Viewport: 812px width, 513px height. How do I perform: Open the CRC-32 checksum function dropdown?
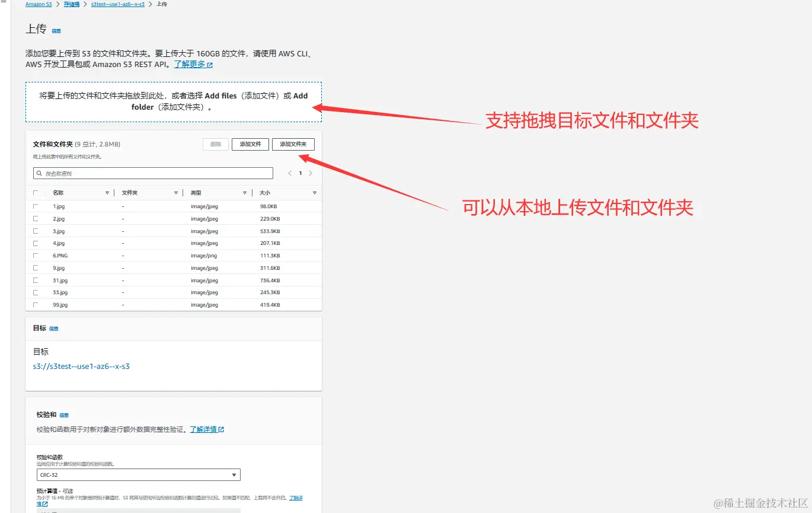(x=138, y=475)
